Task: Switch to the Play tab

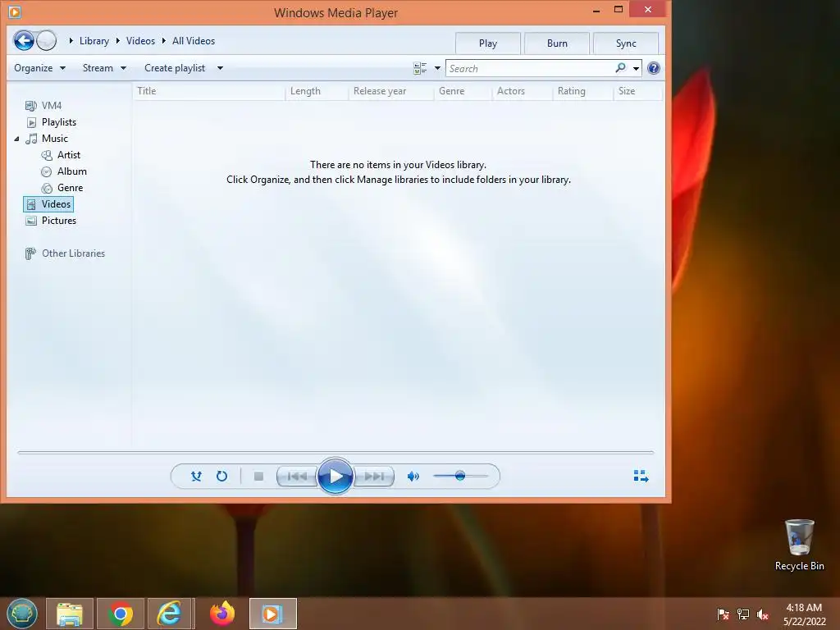Action: coord(488,43)
